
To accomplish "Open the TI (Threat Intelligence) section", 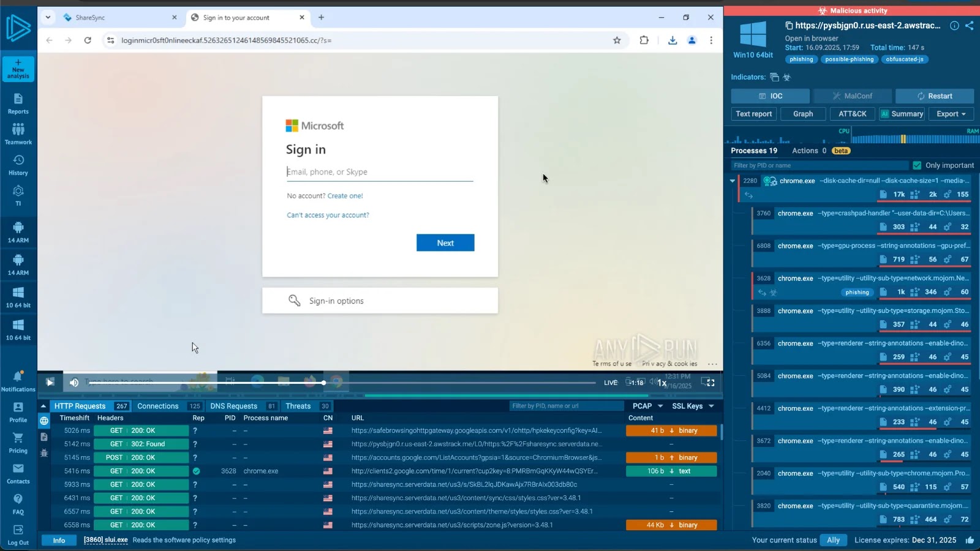I will point(18,195).
